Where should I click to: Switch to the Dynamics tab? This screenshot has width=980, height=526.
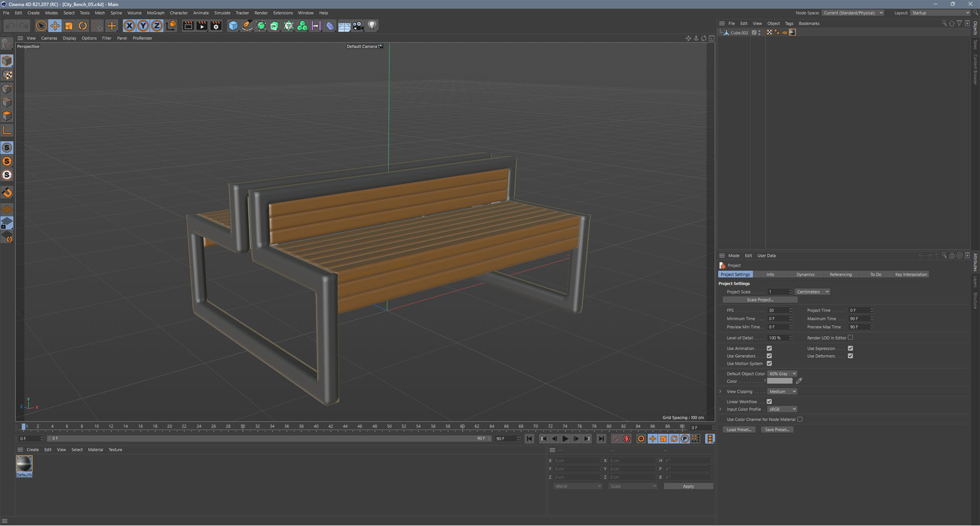tap(805, 274)
